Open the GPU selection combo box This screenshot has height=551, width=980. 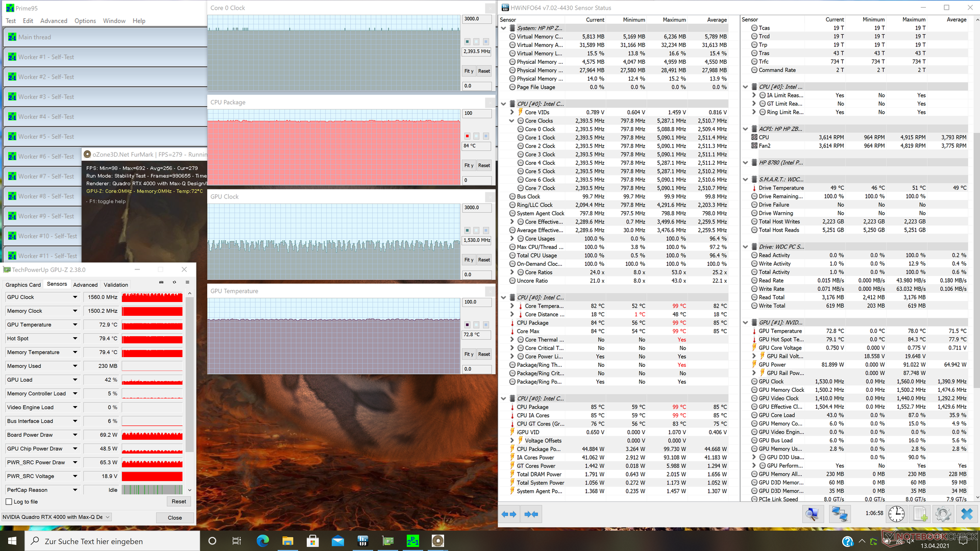tap(57, 517)
